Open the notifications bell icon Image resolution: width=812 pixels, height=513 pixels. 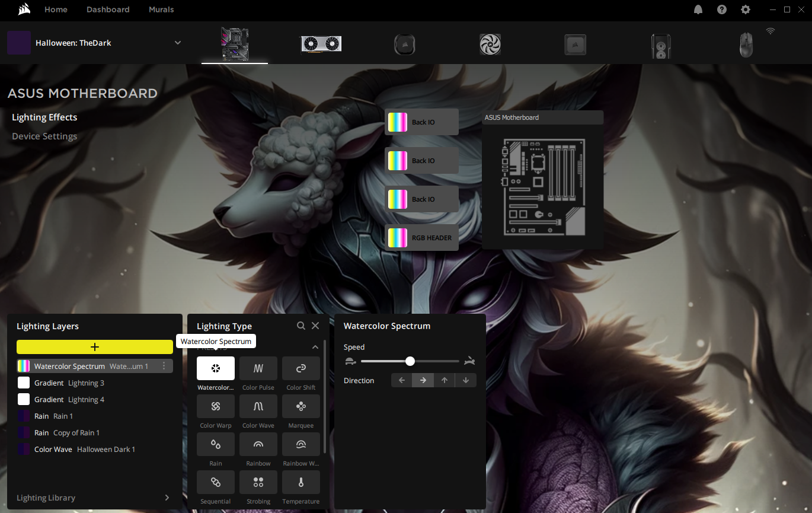click(698, 9)
